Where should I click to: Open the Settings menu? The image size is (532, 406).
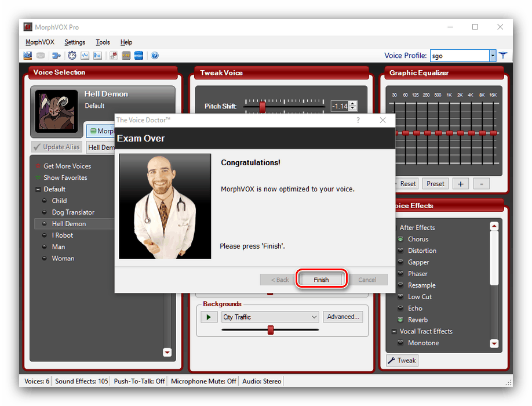[75, 42]
